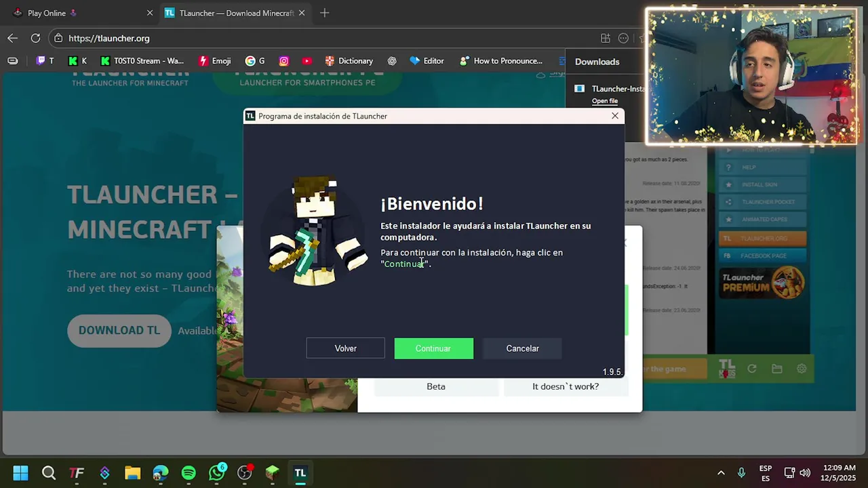View site information lock icon
This screenshot has height=488, width=868.
tap(58, 38)
